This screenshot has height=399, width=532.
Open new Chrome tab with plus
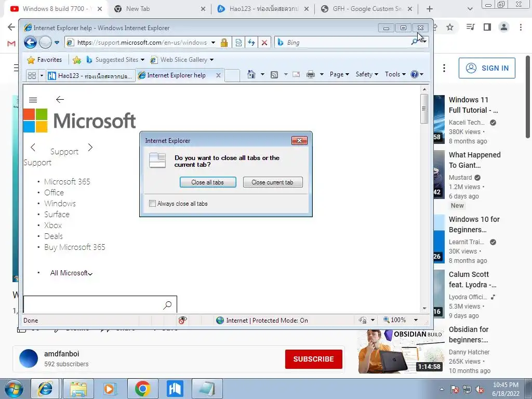click(430, 9)
